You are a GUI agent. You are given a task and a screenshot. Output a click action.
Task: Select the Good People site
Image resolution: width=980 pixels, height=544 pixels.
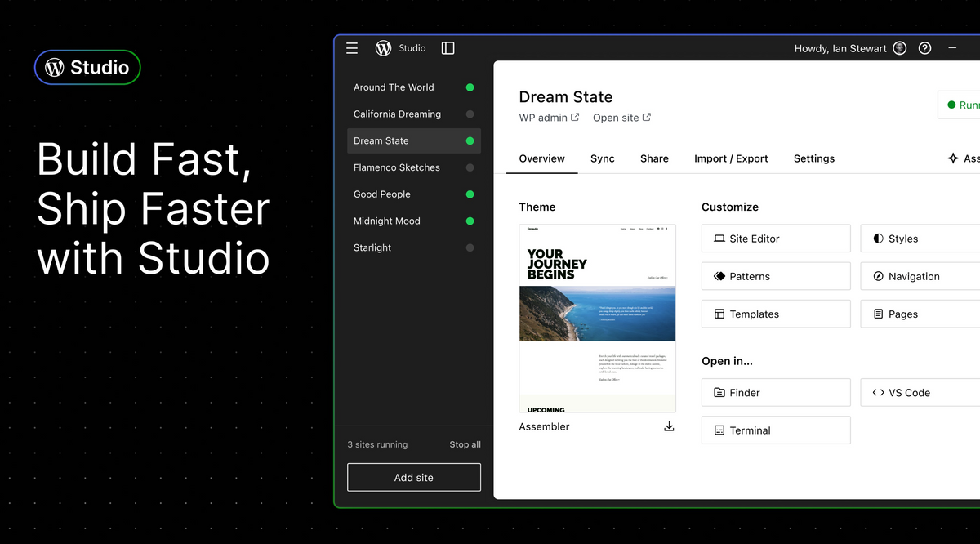[414, 194]
